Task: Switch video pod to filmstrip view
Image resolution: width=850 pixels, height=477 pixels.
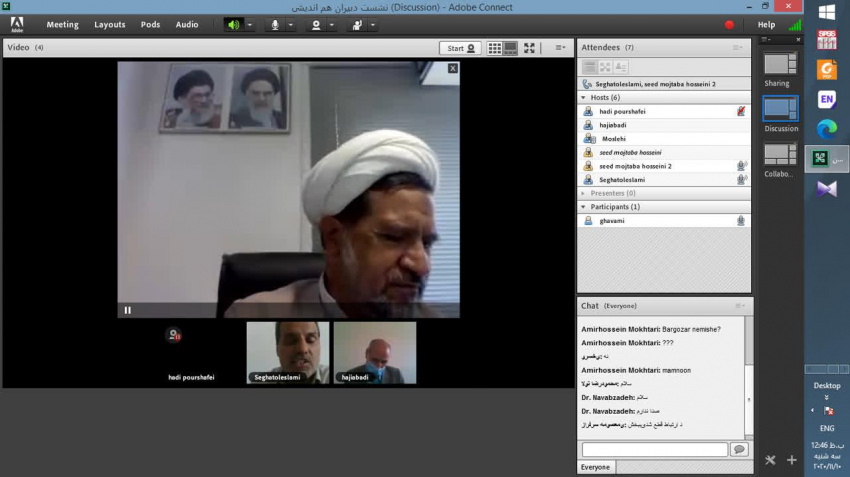Action: coord(510,47)
